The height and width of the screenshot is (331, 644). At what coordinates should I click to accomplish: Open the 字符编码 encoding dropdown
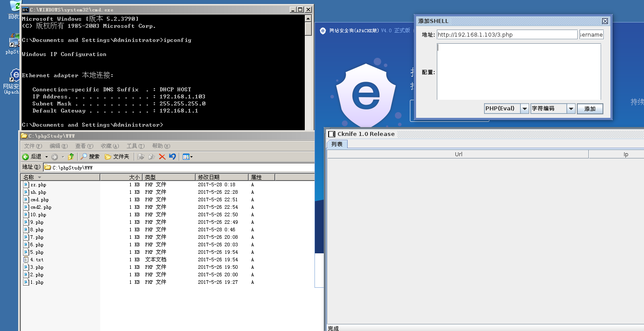pos(571,109)
